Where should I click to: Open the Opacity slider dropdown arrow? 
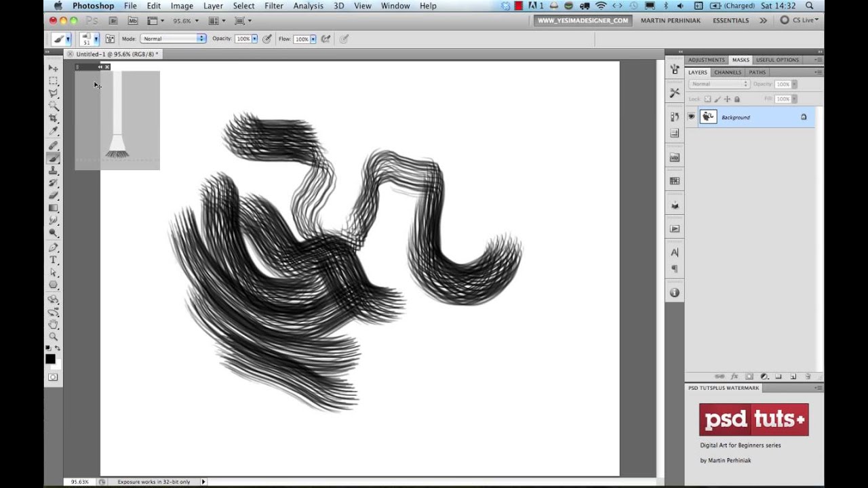[254, 39]
